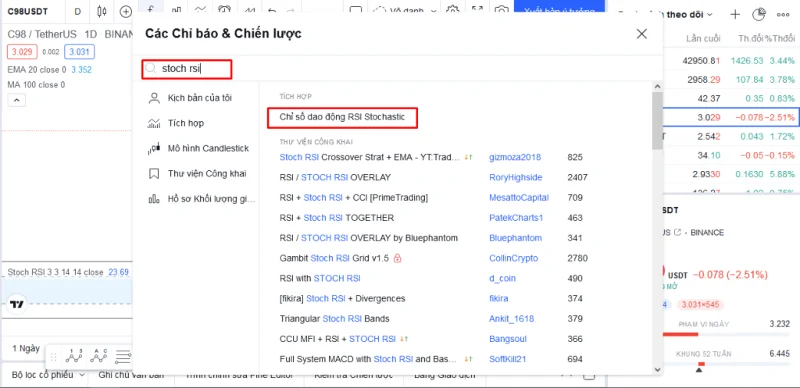The image size is (800, 388).
Task: Click the volume profile bars icon in sidebar
Action: pos(154,199)
